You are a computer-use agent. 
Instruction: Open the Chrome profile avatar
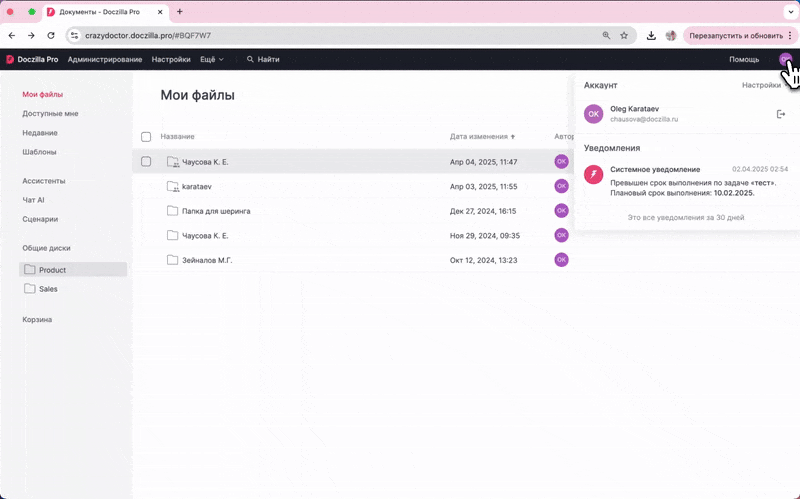[670, 35]
